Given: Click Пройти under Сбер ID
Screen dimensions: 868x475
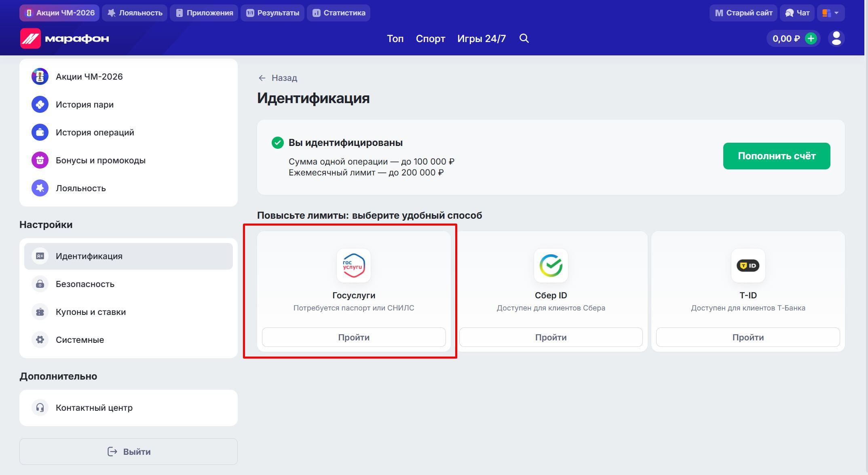Looking at the screenshot, I should [x=551, y=337].
